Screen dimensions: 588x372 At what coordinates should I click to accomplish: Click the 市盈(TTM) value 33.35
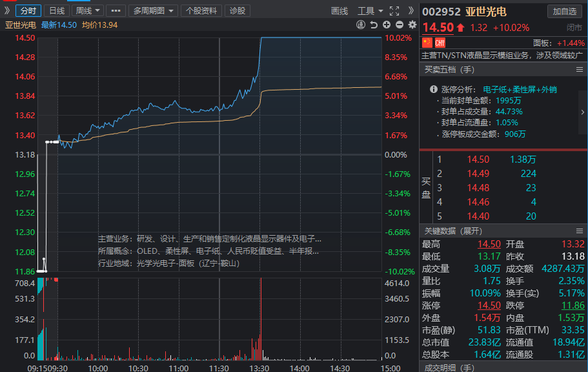click(573, 330)
